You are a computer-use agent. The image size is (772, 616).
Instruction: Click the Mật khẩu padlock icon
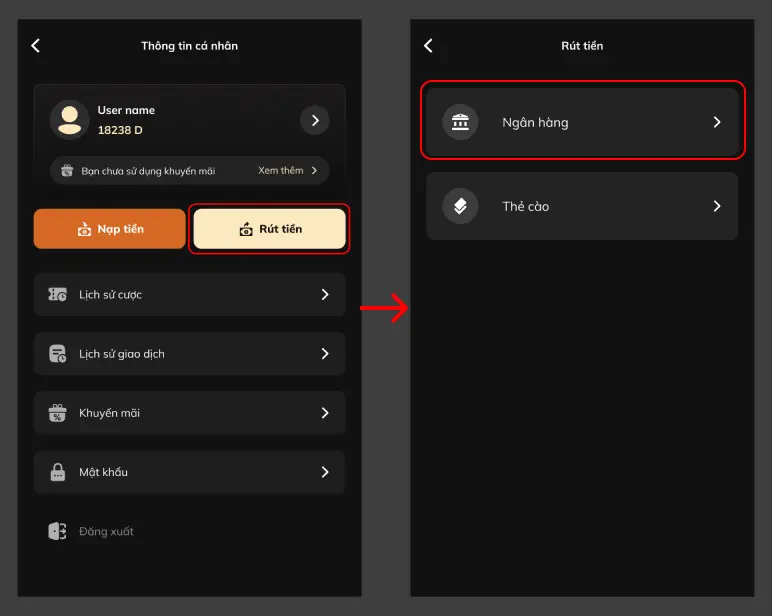pos(58,472)
